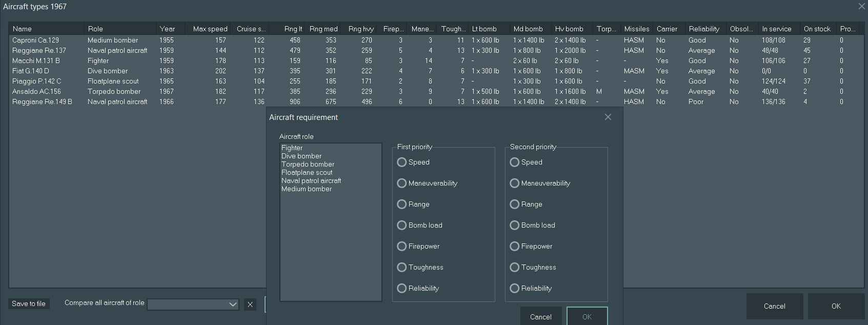Sort table by Hv bomb column header
This screenshot has height=325, width=868.
click(x=571, y=29)
